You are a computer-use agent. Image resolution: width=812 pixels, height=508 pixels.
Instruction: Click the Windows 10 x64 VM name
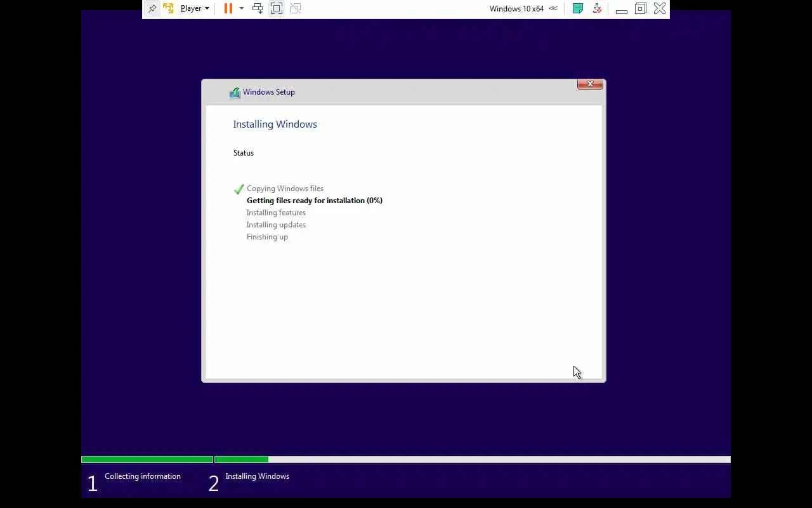point(516,8)
